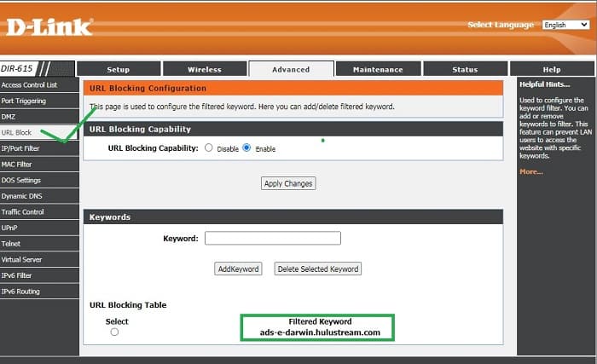The width and height of the screenshot is (597, 364).
Task: Click the Helpful Hints heading
Action: [544, 84]
